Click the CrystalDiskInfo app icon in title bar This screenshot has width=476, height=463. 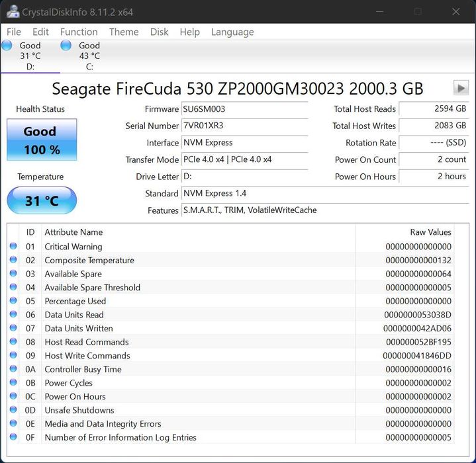pos(13,12)
